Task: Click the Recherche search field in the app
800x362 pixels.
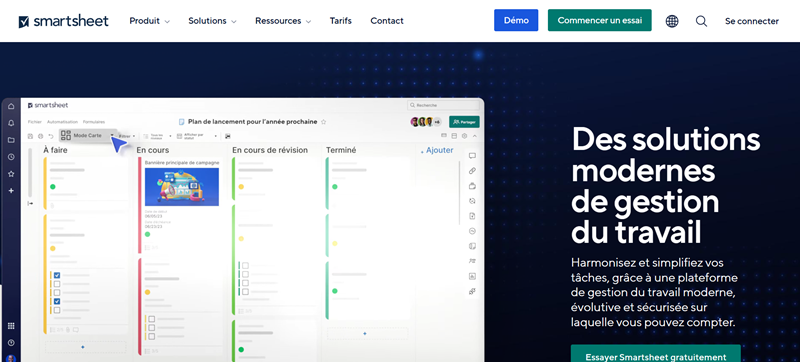Action: pos(443,105)
